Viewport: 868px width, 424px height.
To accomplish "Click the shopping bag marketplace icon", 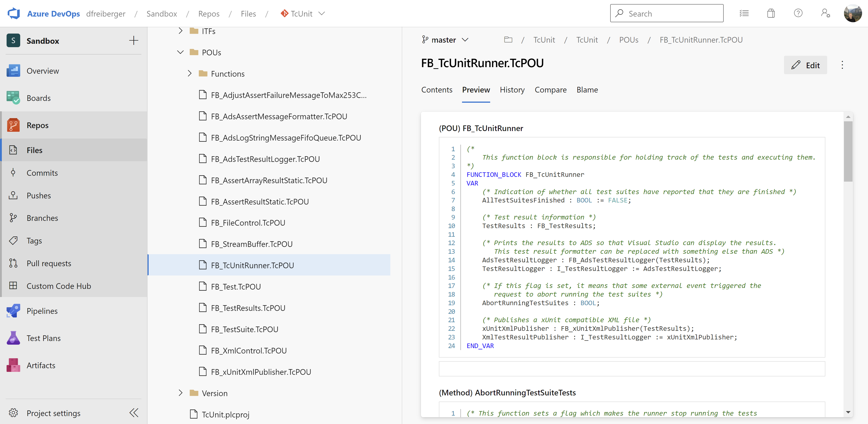I will click(x=771, y=13).
